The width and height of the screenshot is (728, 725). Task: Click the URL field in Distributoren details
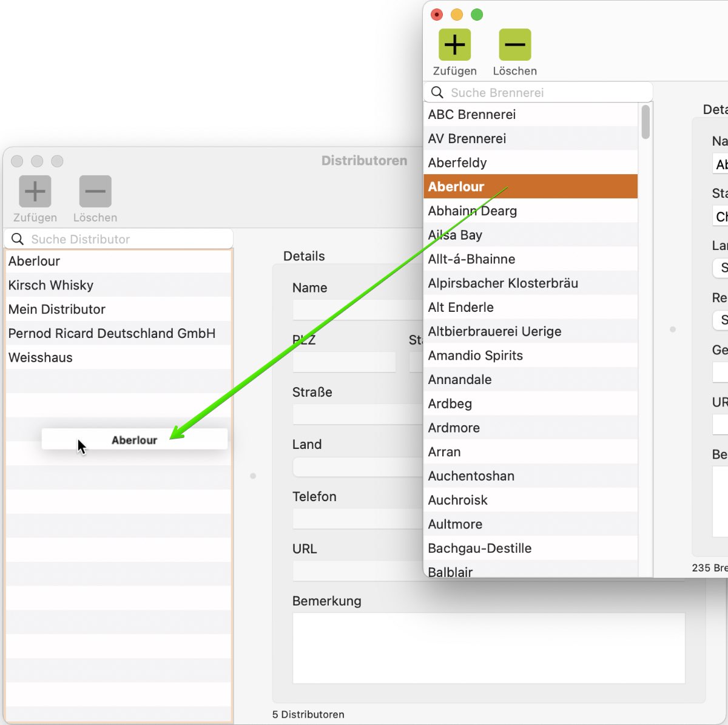(358, 571)
